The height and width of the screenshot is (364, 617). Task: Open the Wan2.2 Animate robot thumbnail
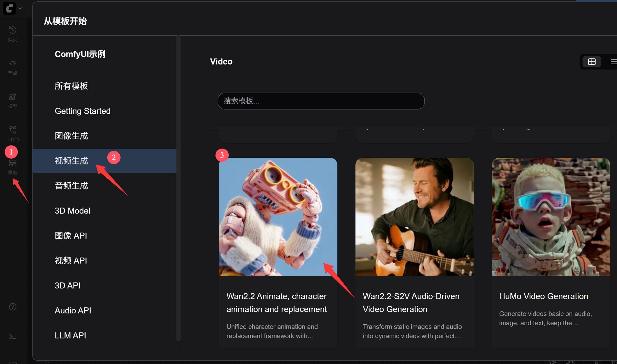[278, 217]
